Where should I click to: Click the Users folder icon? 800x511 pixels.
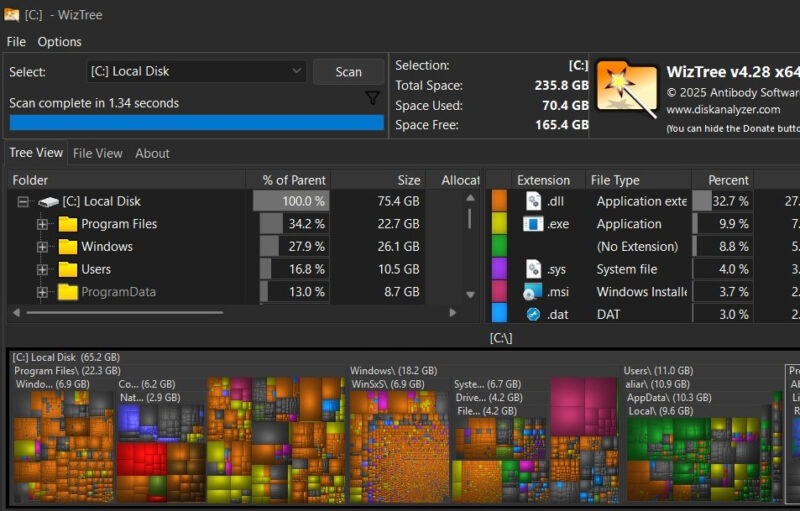pyautogui.click(x=68, y=269)
